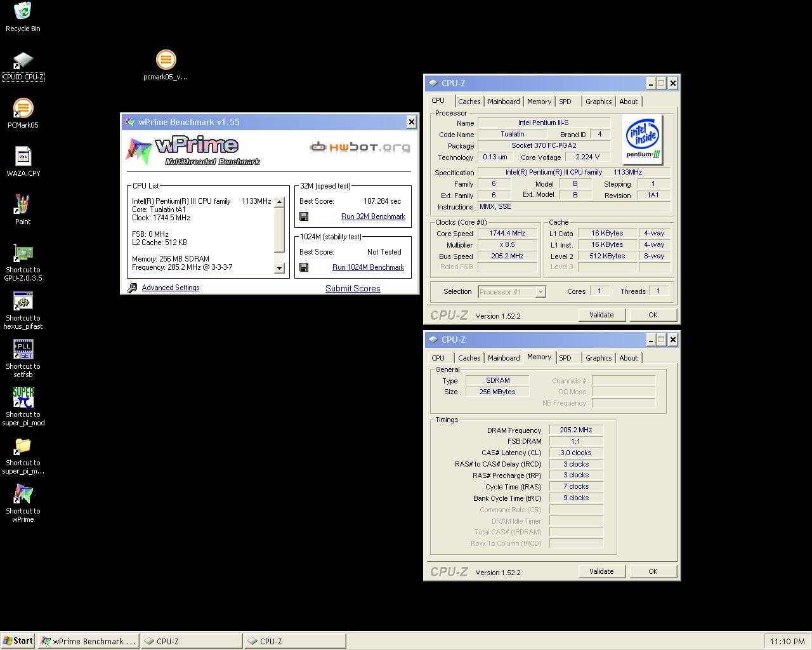The image size is (812, 650).
Task: Minimize the lower CPU-Z Memory window
Action: 651,340
